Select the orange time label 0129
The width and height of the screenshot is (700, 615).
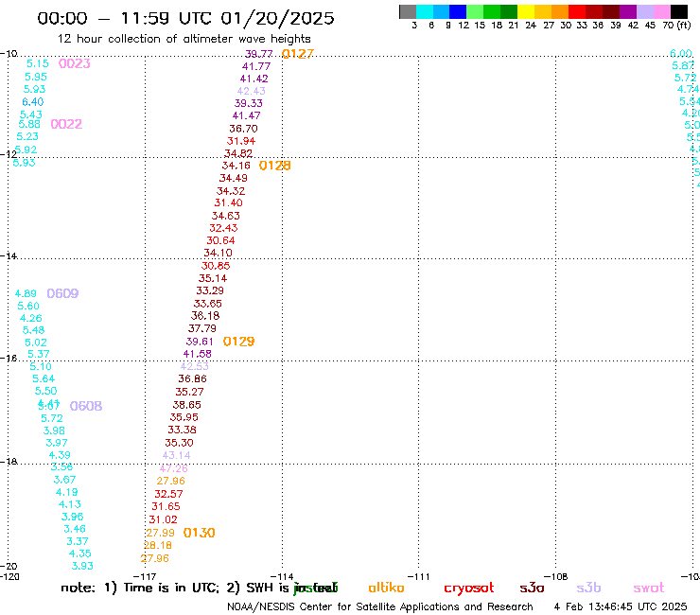click(x=238, y=342)
